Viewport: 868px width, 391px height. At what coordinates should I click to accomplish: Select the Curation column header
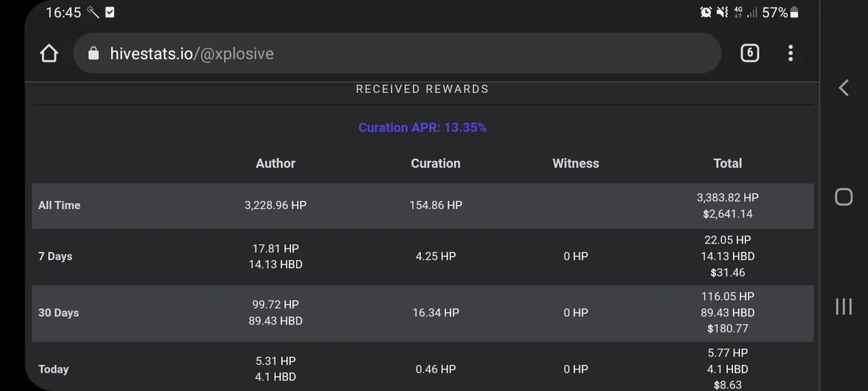click(x=435, y=164)
